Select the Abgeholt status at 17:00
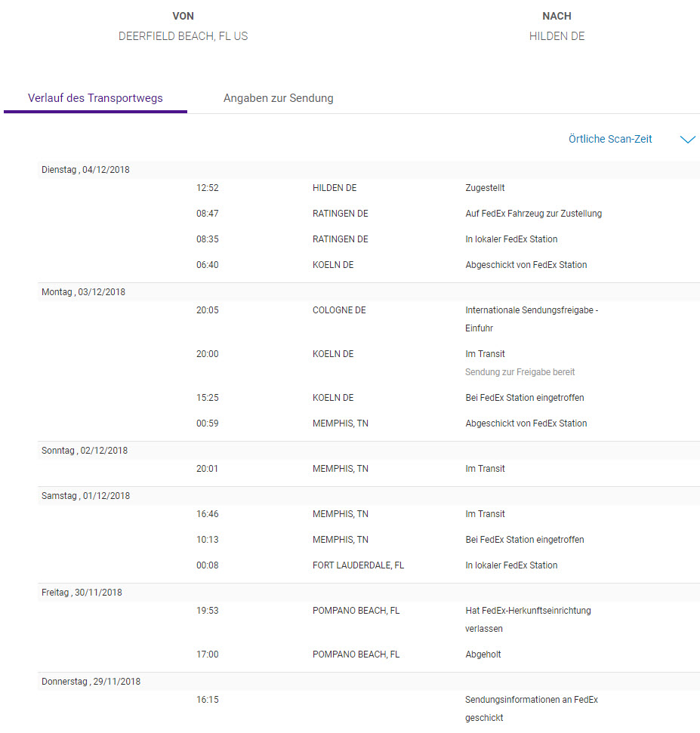 pos(483,654)
